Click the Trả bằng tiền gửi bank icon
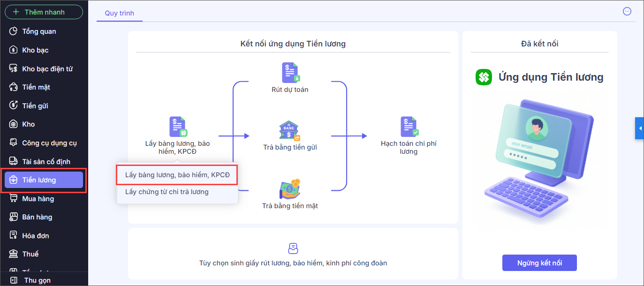 tap(289, 131)
